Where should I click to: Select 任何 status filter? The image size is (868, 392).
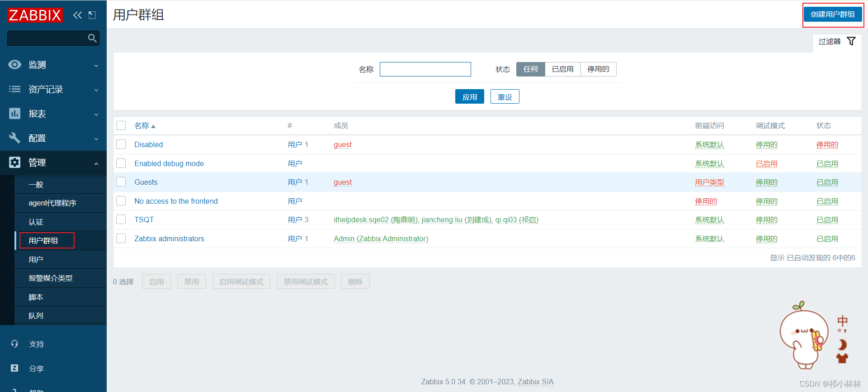[531, 69]
